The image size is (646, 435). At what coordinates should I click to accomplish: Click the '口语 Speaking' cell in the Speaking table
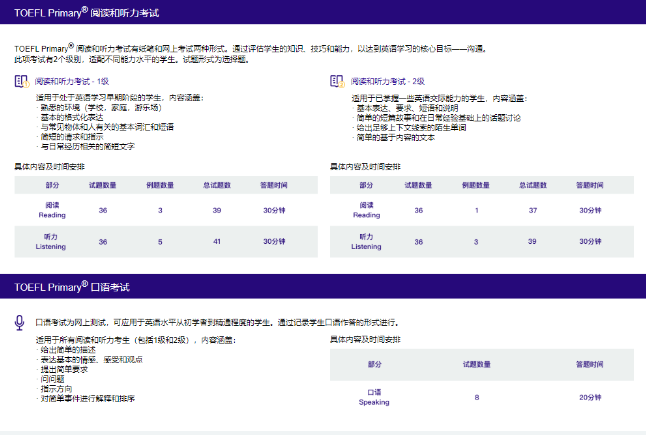coord(374,397)
